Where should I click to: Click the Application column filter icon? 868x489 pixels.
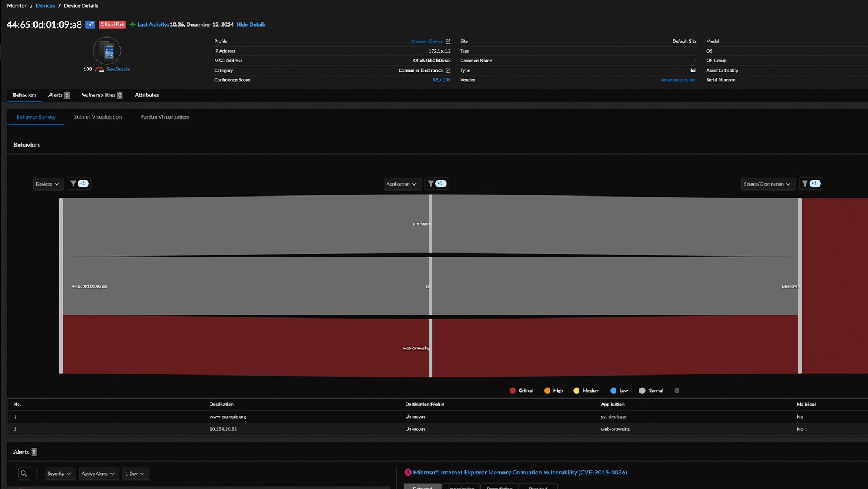click(430, 184)
